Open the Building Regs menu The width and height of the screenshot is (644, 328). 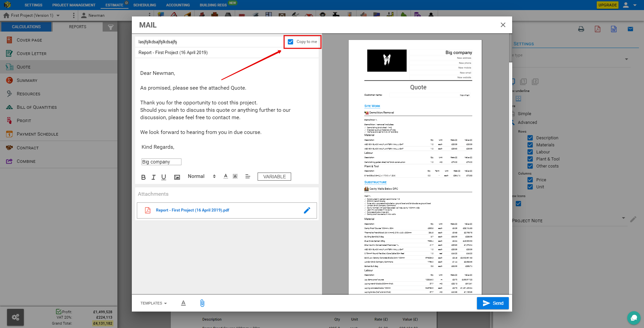(x=213, y=5)
